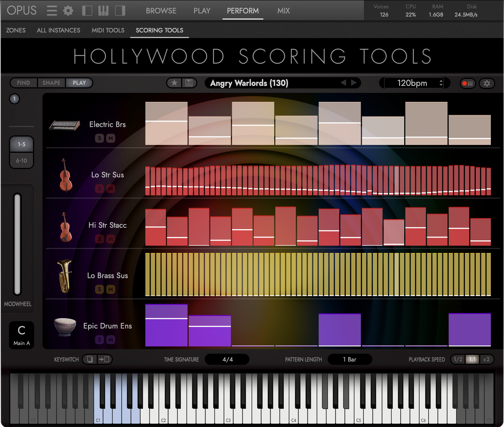
Task: Open the hamburger main menu
Action: pos(52,11)
